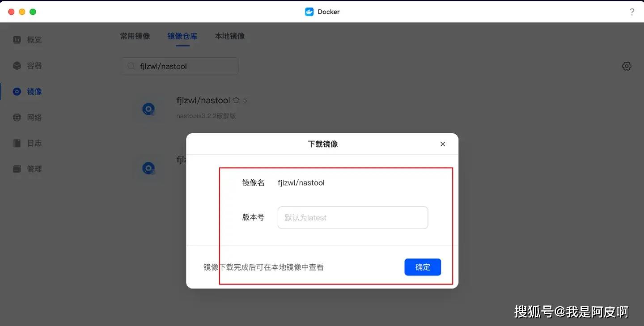Close the 下载镜像 dialog
The height and width of the screenshot is (326, 644).
[442, 144]
